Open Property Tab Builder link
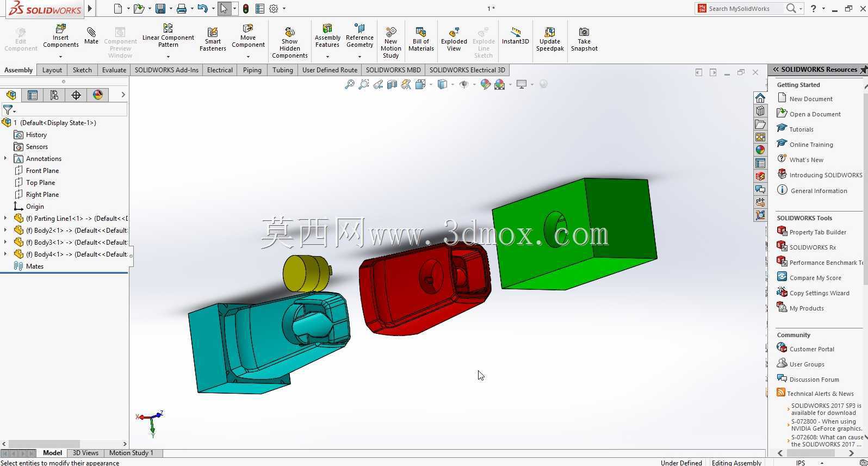Screen dimensions: 868x466 [817, 232]
